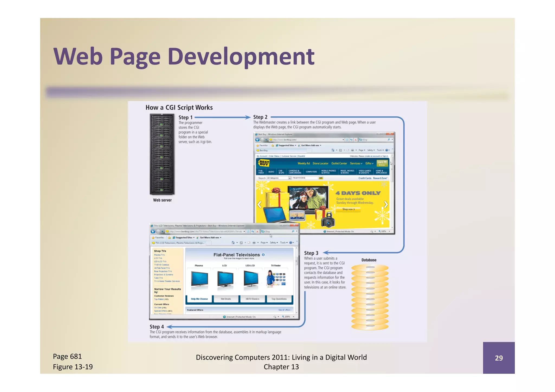Click Bing search magnifier in Best Buy home window
Image resolution: width=555 pixels, height=392 pixels.
point(389,140)
